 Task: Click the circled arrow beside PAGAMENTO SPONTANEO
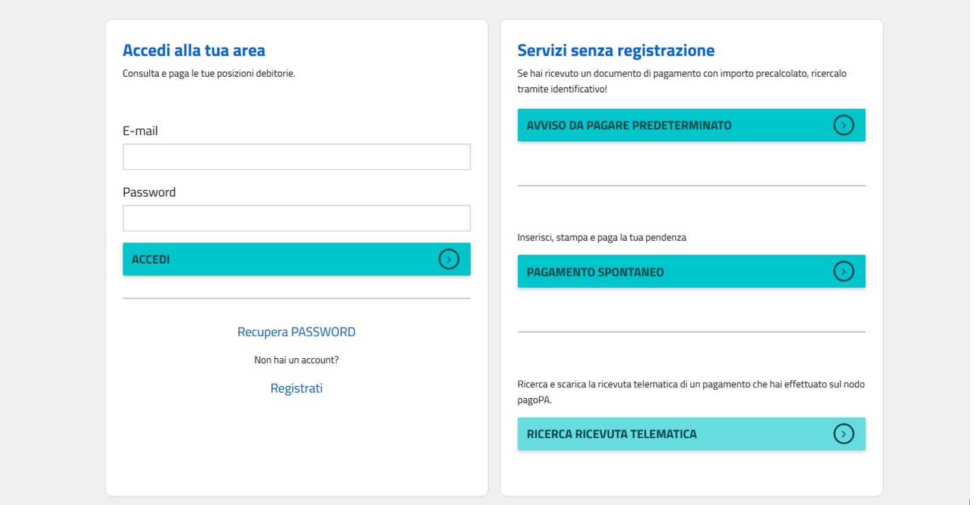(843, 272)
